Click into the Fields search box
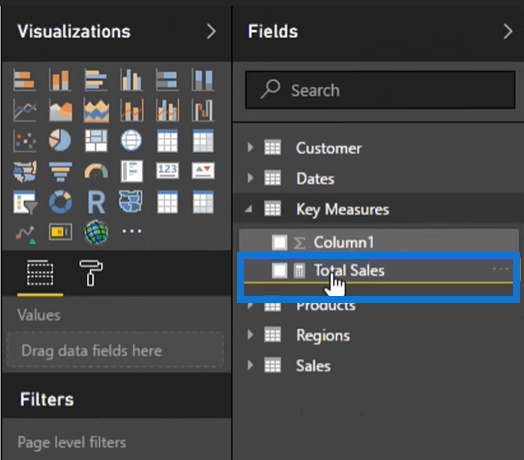Image resolution: width=524 pixels, height=460 pixels. [x=380, y=90]
